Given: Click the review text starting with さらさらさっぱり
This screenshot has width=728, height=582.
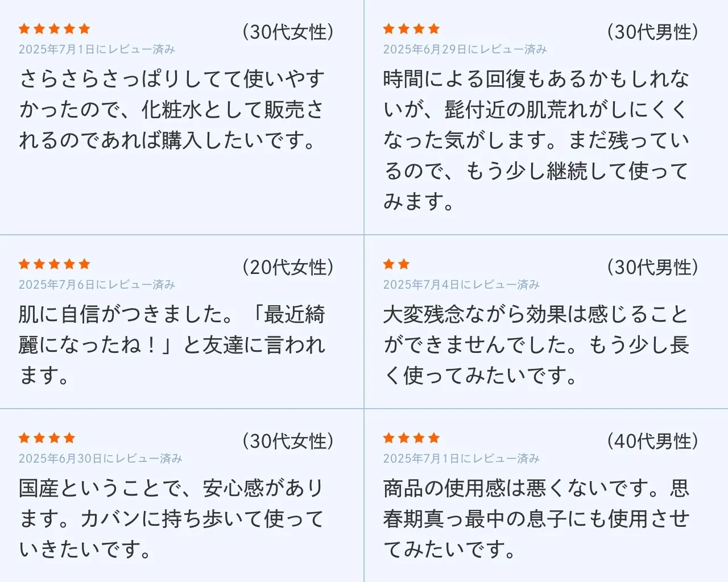Looking at the screenshot, I should pyautogui.click(x=172, y=110).
